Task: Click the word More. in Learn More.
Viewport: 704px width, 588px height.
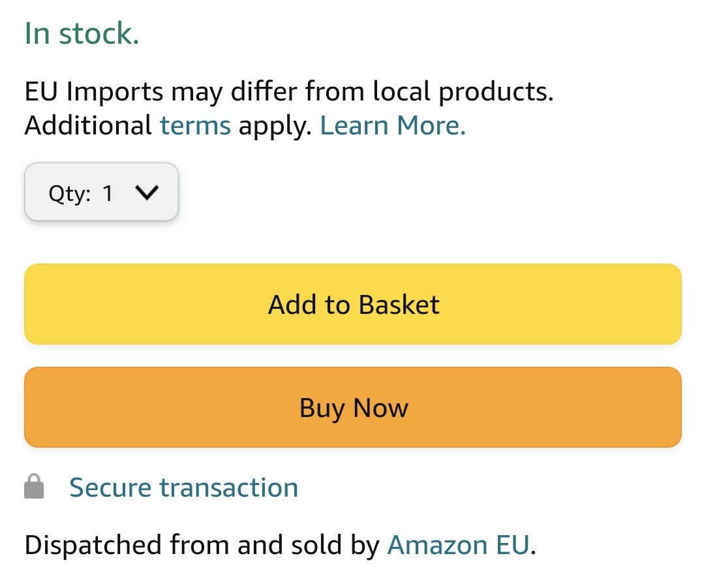Action: (x=431, y=125)
